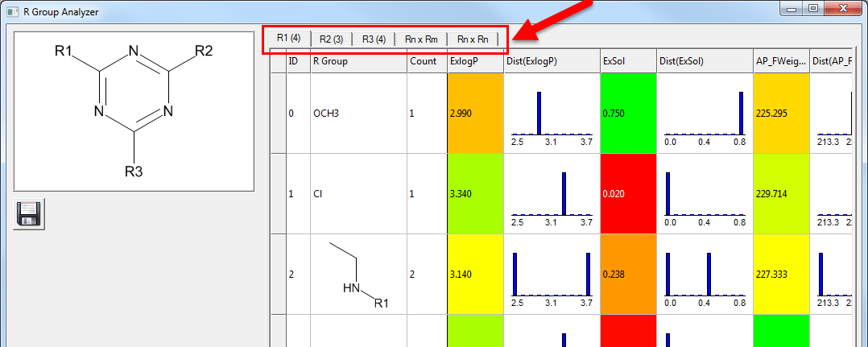Screen dimensions: 868x347
Task: Click the ExlogP histogram for OCH3 row
Action: (x=552, y=114)
